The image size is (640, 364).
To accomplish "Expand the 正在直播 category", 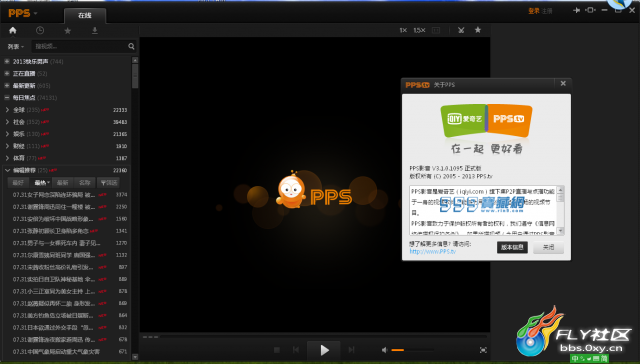I will pos(7,73).
